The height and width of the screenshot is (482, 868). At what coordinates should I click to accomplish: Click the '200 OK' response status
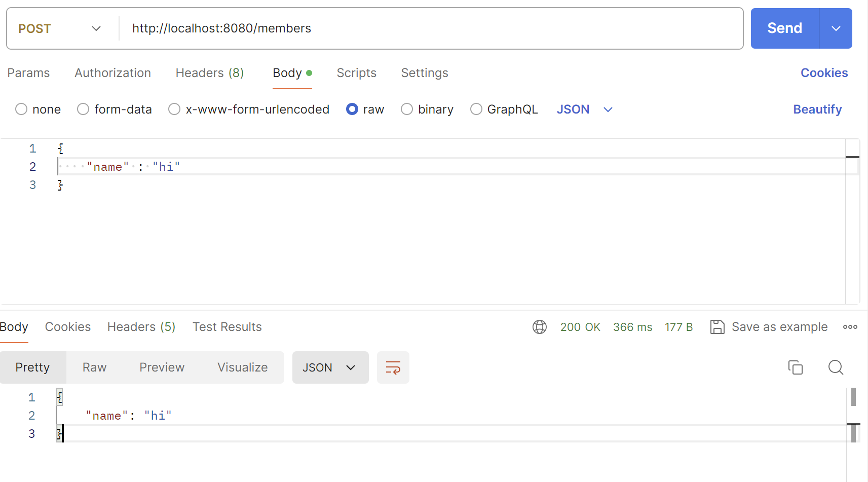click(x=580, y=327)
